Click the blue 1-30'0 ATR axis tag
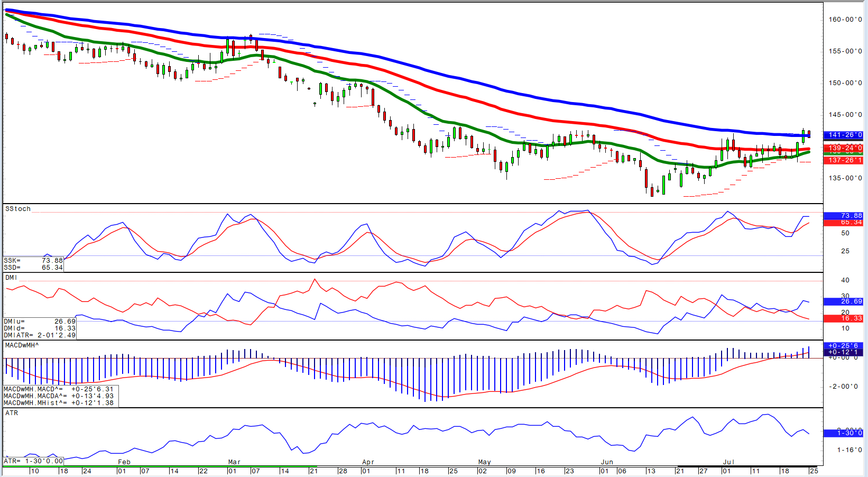 (x=843, y=433)
